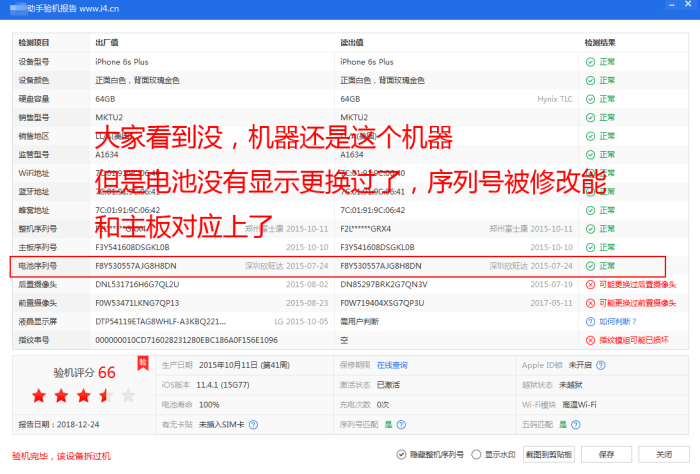Image resolution: width=700 pixels, height=474 pixels.
Task: Click 报告日期：2018-12-24 text
Action: coord(59,424)
